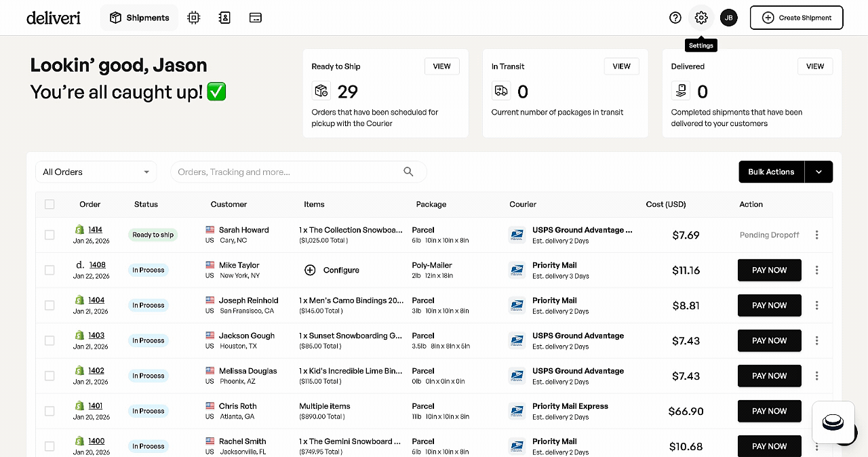Expand the All Orders filter dropdown
Screen dimensions: 868x457
(96, 172)
